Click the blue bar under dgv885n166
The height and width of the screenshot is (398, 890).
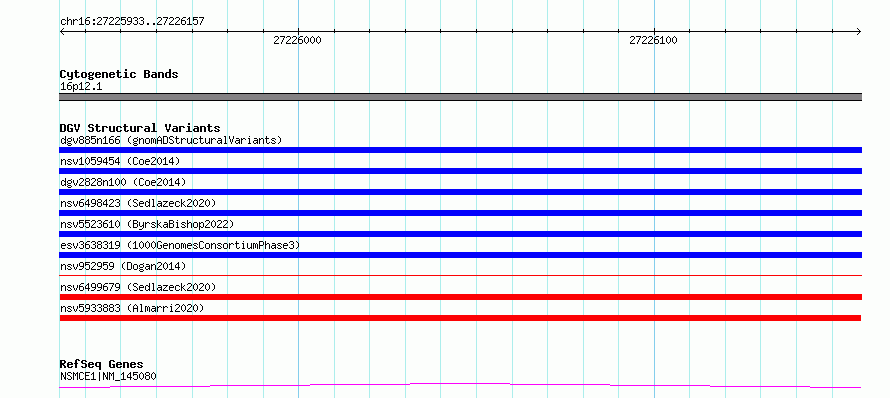[461, 150]
